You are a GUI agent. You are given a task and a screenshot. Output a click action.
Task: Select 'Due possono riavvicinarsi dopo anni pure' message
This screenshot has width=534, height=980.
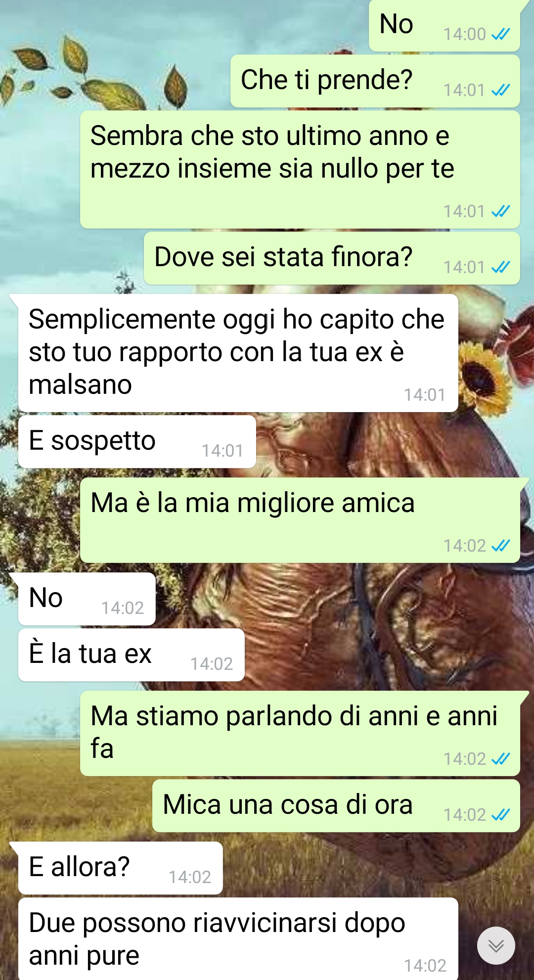click(x=238, y=938)
